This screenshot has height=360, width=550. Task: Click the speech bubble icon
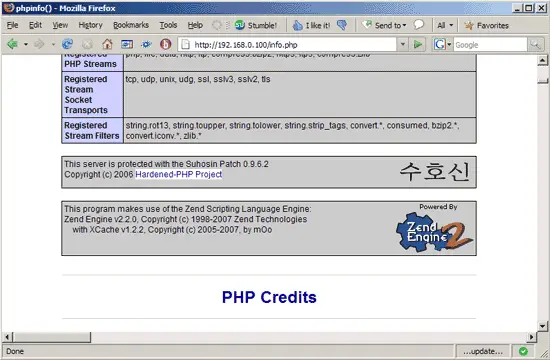(418, 25)
